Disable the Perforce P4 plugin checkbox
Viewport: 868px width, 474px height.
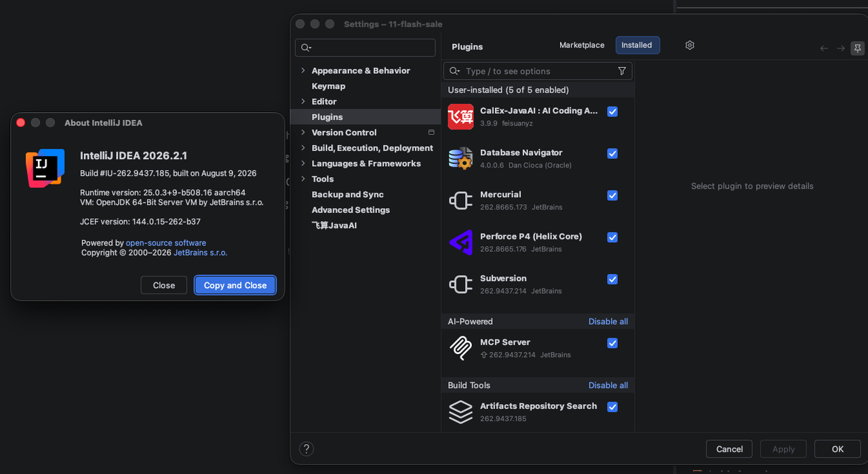(x=612, y=237)
